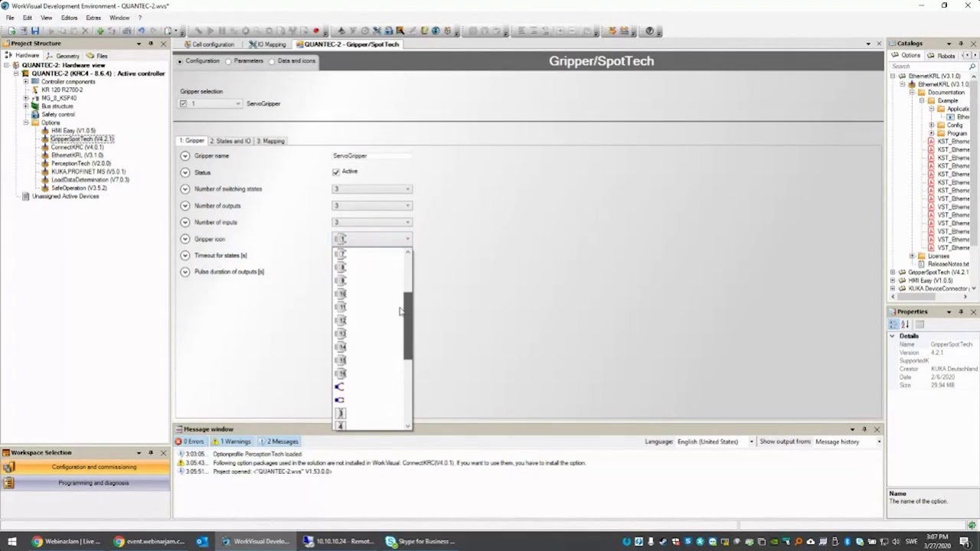Viewport: 980px width, 551px height.
Task: Click Configuration and commissioning workspace icon
Action: pyautogui.click(x=9, y=467)
